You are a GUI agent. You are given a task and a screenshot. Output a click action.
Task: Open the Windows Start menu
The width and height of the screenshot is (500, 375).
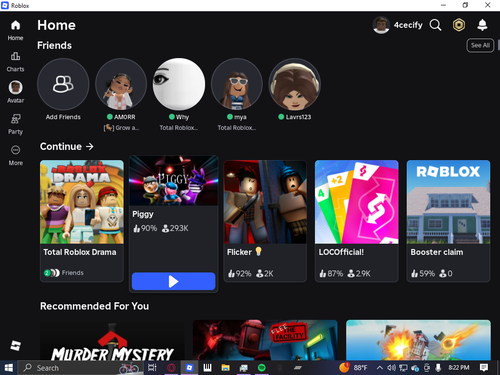tap(9, 368)
